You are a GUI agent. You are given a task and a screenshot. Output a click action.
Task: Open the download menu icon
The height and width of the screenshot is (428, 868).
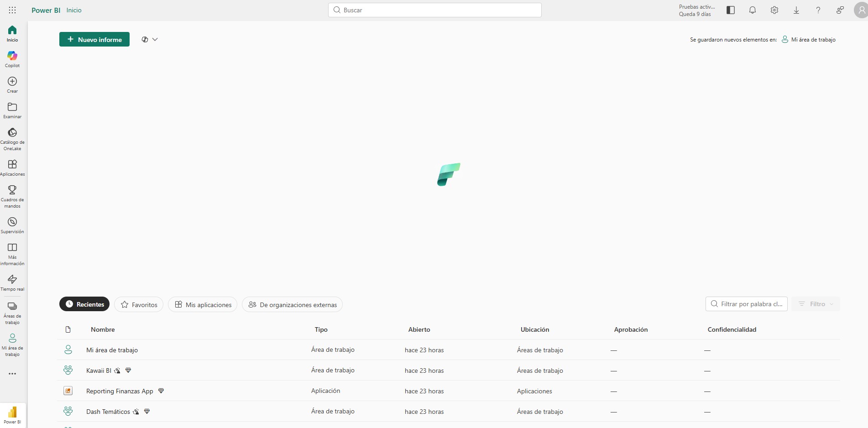click(x=796, y=10)
